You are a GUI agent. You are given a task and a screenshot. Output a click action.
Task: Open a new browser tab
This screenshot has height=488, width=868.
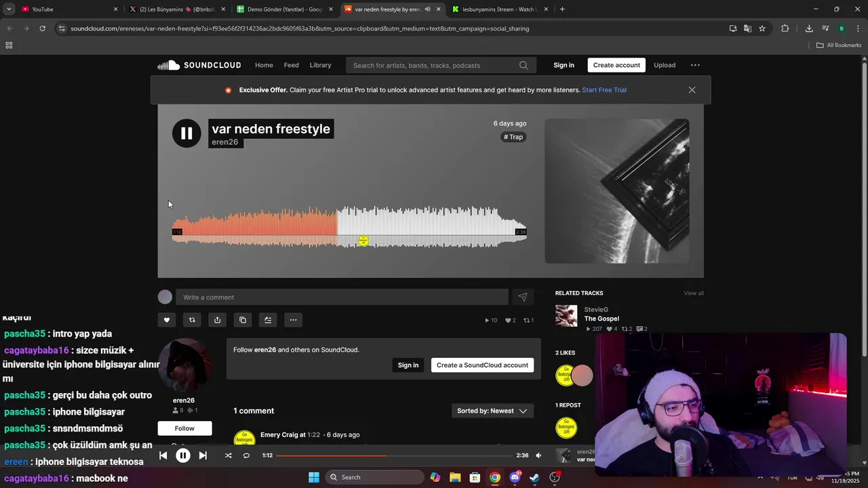tap(562, 9)
